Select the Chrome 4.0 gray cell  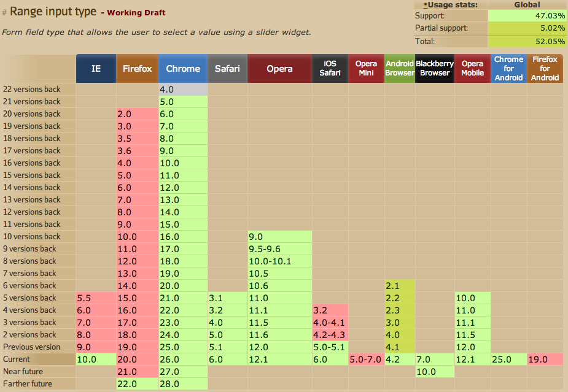point(183,90)
